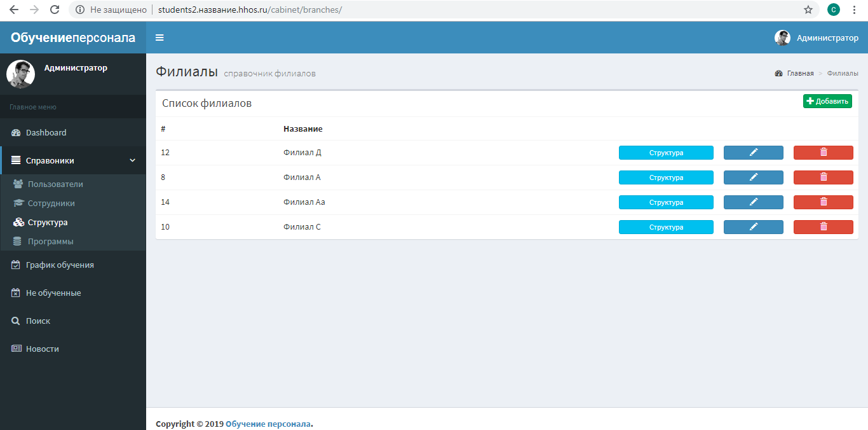
Task: Select the Справочники menu section
Action: [73, 161]
